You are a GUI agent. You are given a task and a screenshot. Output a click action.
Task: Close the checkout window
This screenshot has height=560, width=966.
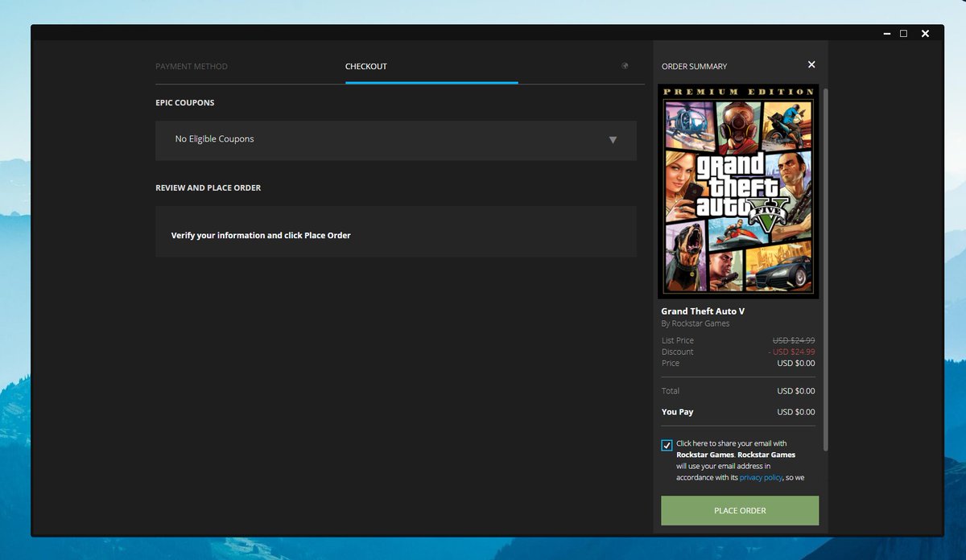pyautogui.click(x=925, y=34)
